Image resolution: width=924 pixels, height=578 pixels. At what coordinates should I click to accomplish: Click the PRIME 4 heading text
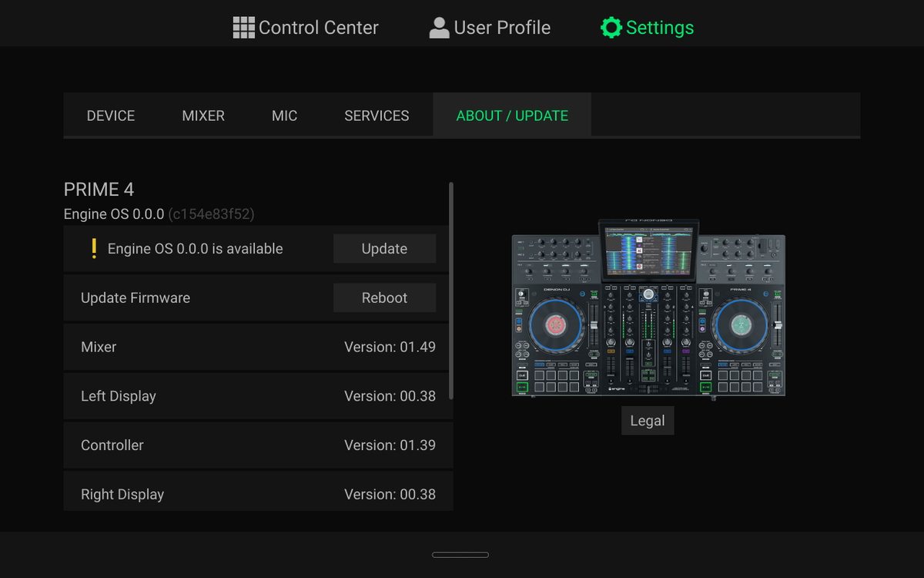click(99, 190)
